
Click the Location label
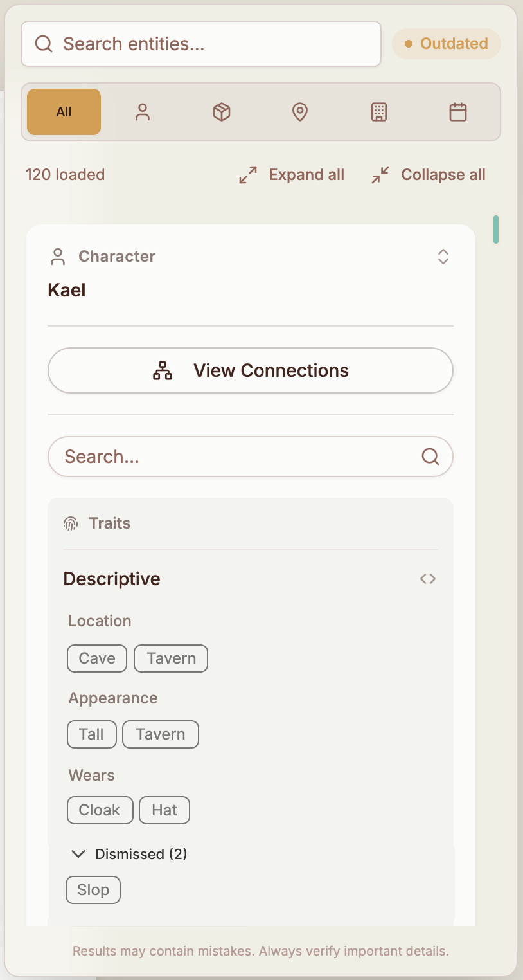pyautogui.click(x=100, y=621)
